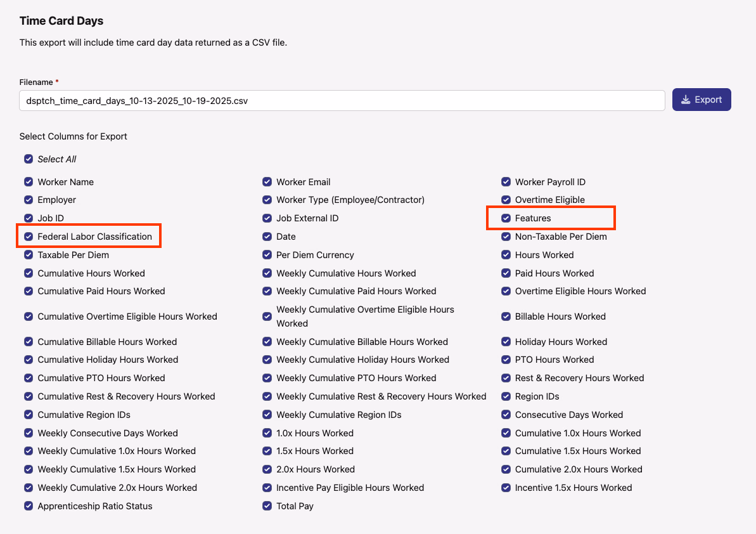This screenshot has height=534, width=756.
Task: Uncheck the Worker Name column
Action: click(x=29, y=182)
